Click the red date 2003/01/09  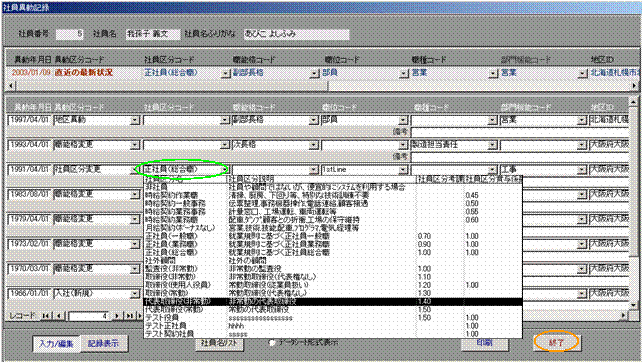(31, 73)
